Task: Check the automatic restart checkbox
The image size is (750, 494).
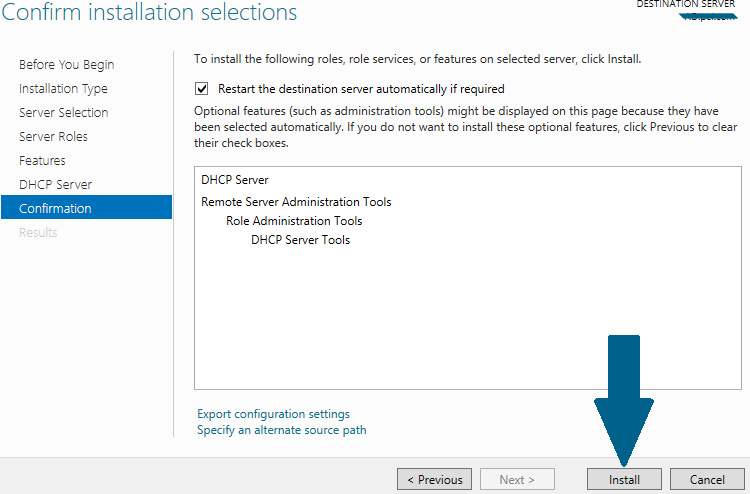Action: pos(202,89)
